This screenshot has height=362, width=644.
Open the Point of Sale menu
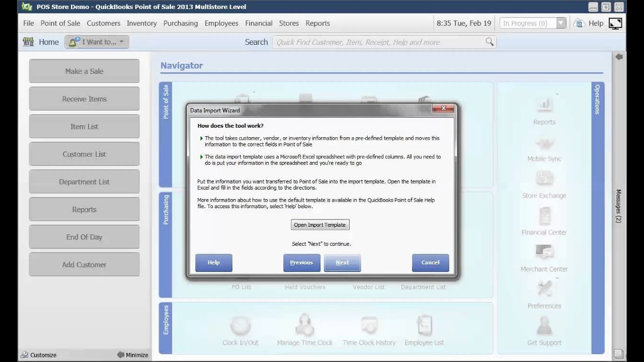pyautogui.click(x=60, y=23)
